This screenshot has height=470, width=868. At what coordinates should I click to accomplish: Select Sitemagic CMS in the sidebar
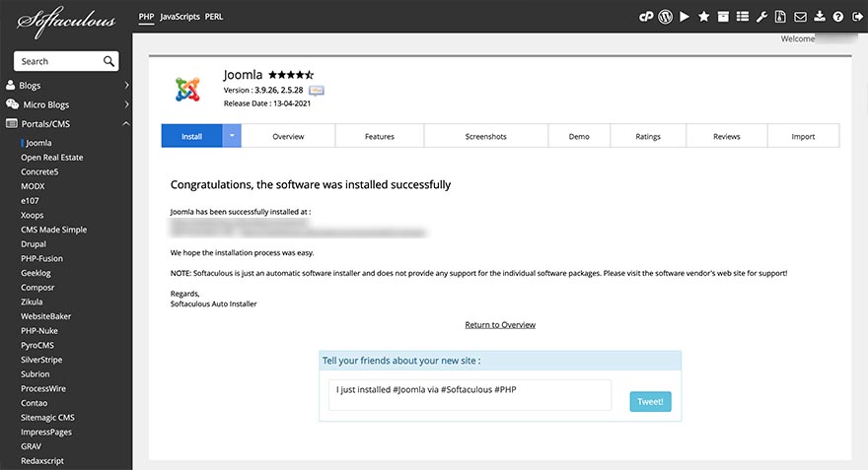[x=47, y=417]
